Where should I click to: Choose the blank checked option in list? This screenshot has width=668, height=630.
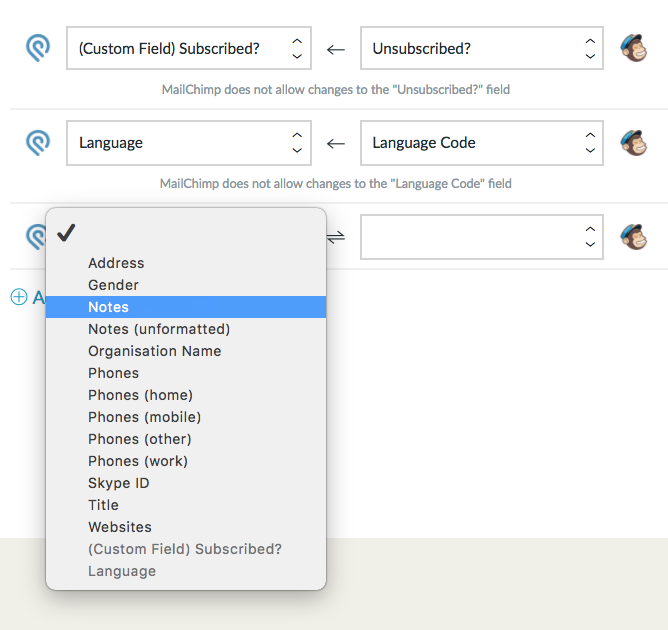[186, 233]
